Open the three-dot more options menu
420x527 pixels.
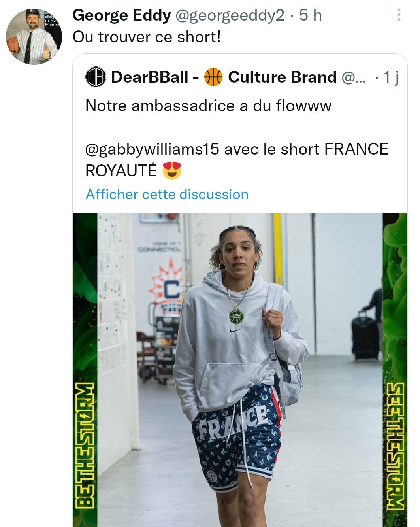399,15
